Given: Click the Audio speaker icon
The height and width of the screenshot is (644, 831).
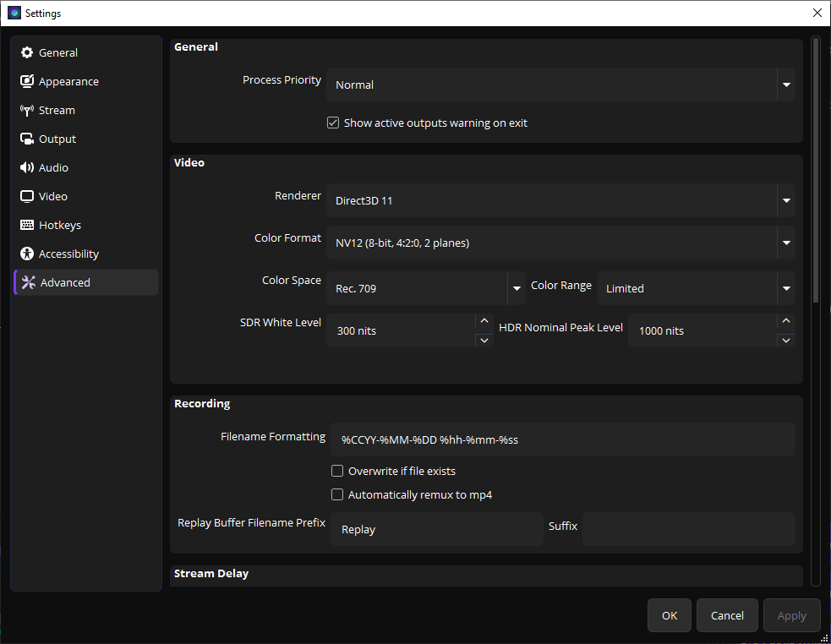Looking at the screenshot, I should (x=27, y=167).
